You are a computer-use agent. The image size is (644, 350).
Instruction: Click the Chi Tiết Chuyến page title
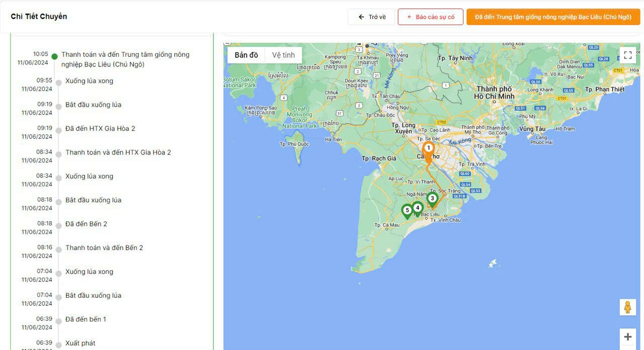[39, 17]
